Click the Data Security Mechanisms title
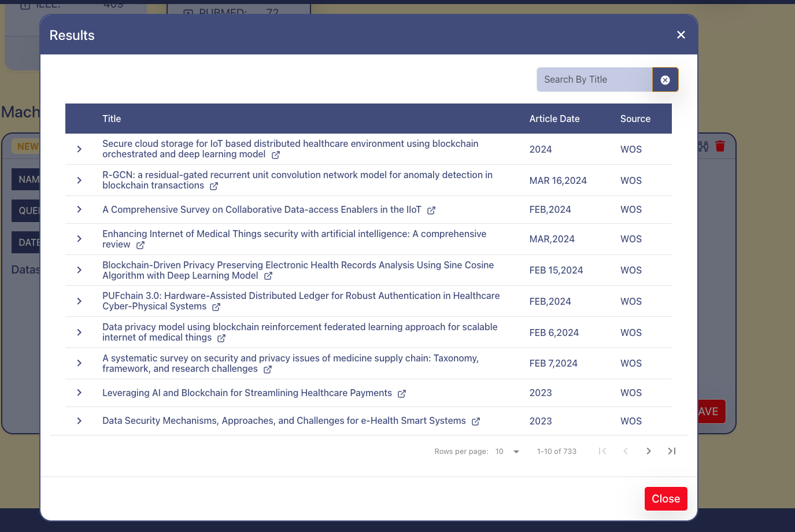This screenshot has width=795, height=532. tap(284, 421)
